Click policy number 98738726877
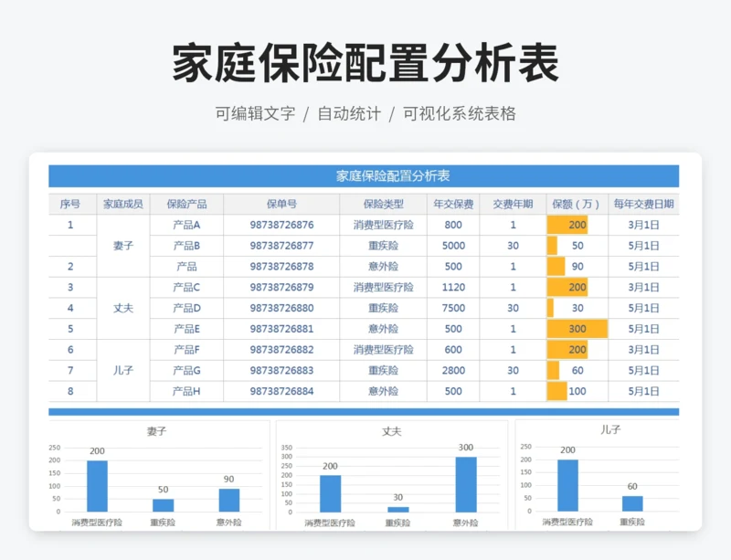The width and height of the screenshot is (731, 560). [281, 246]
